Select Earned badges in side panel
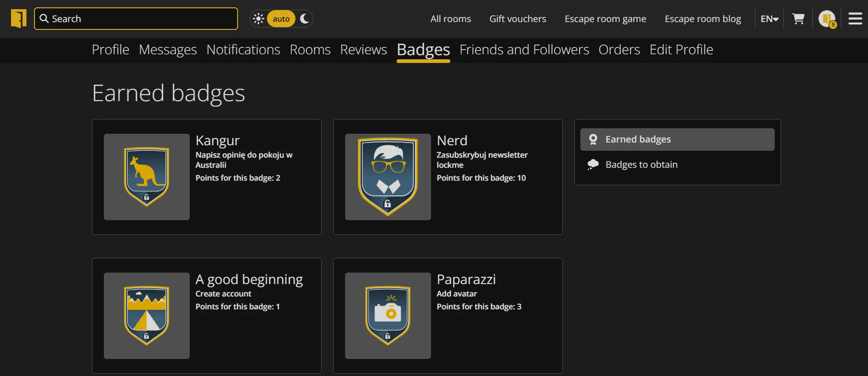This screenshot has width=868, height=376. pyautogui.click(x=638, y=139)
